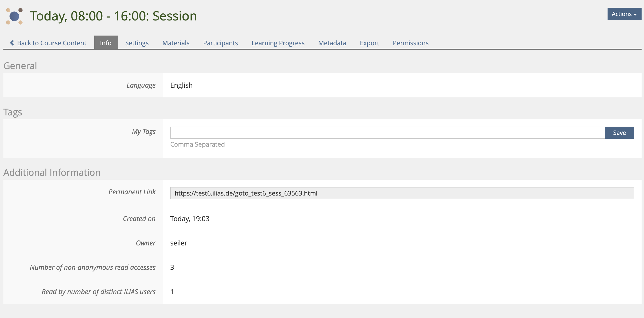View the Learning Progress tab
The width and height of the screenshot is (644, 318).
[278, 43]
